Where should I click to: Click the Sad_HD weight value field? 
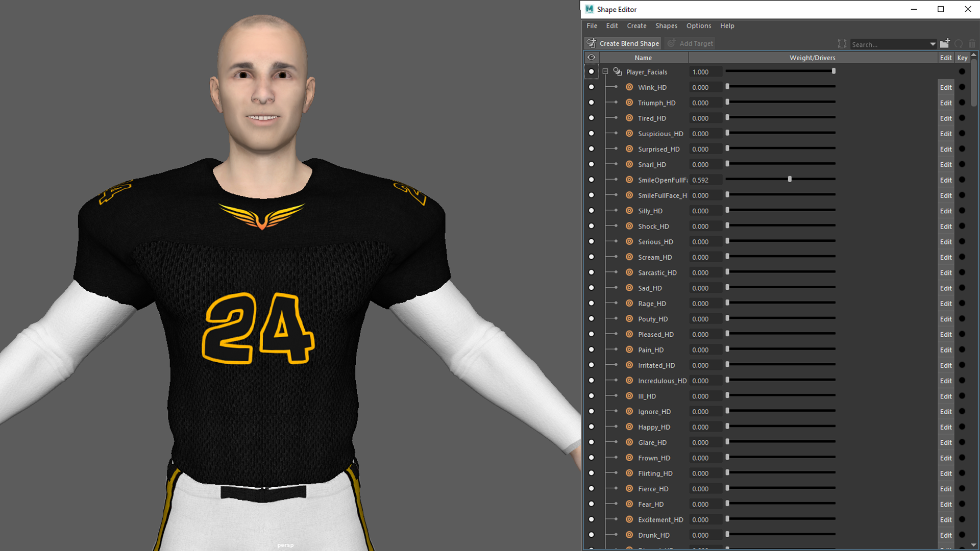click(x=705, y=288)
